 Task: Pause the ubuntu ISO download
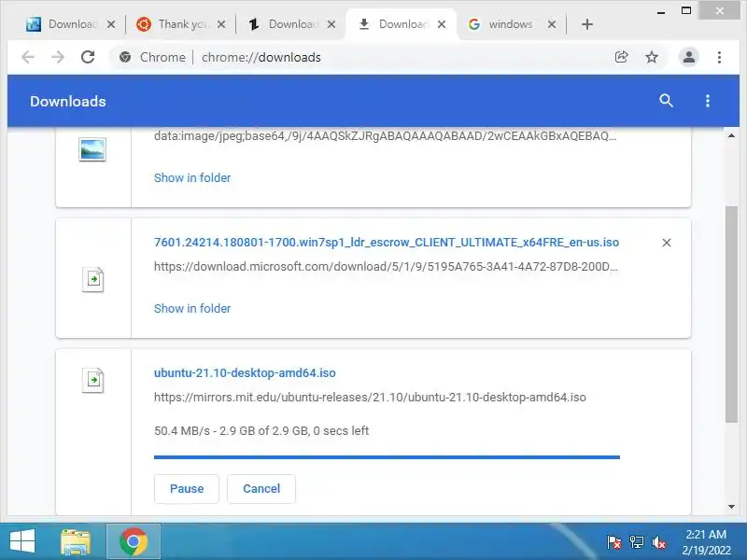point(186,488)
